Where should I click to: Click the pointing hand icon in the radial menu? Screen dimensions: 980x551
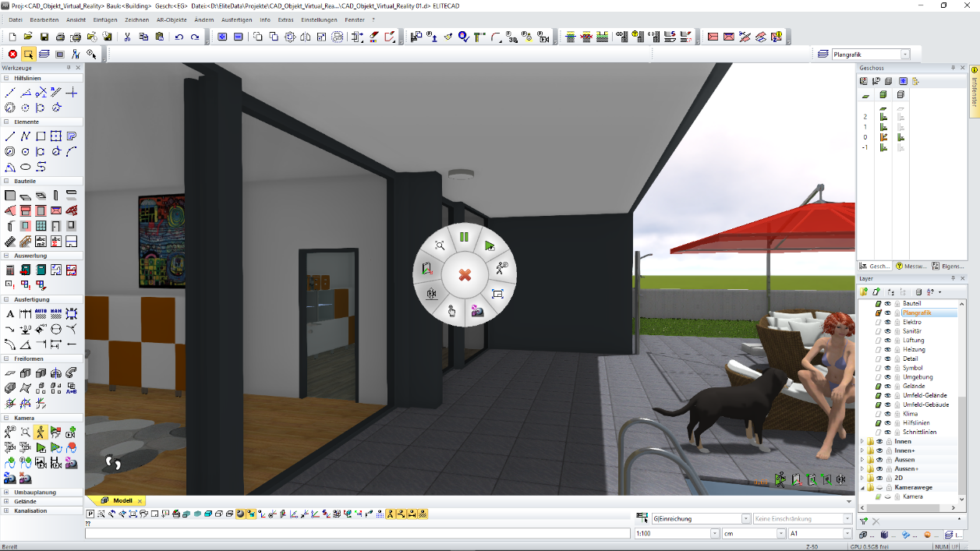click(x=451, y=311)
